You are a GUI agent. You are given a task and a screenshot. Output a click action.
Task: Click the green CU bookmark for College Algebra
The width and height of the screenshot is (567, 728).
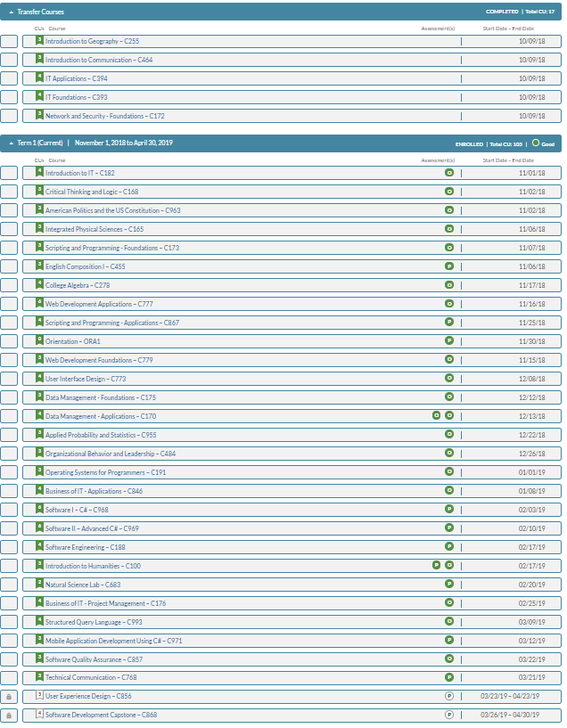pos(38,284)
